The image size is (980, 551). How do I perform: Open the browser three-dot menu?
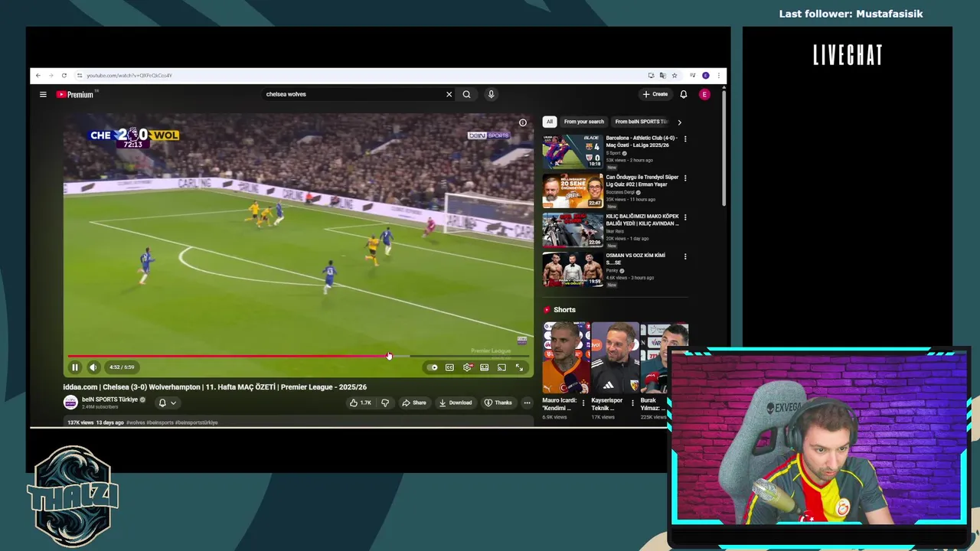click(718, 76)
